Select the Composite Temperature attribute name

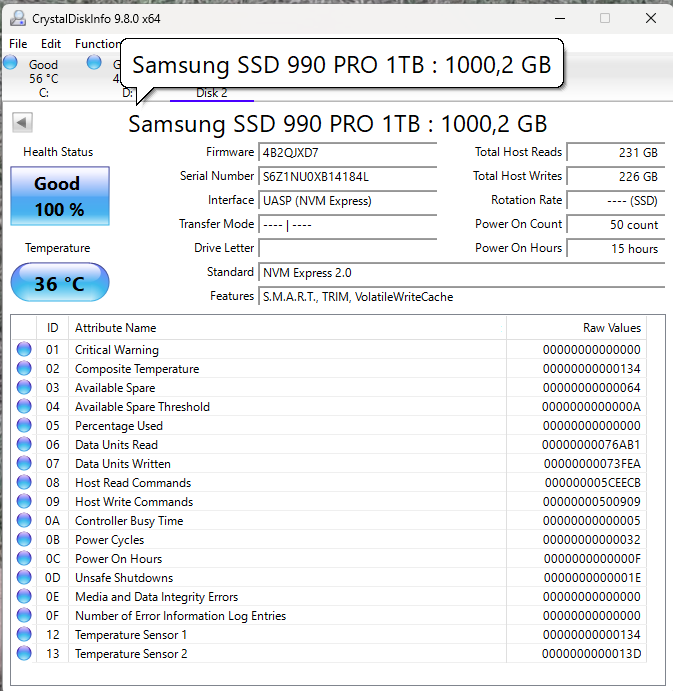137,369
